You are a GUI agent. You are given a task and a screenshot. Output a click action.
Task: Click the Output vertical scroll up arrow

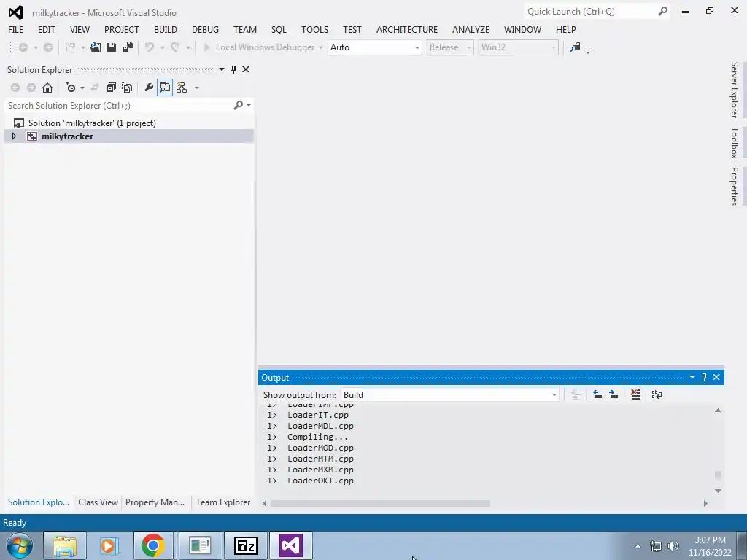pos(718,411)
